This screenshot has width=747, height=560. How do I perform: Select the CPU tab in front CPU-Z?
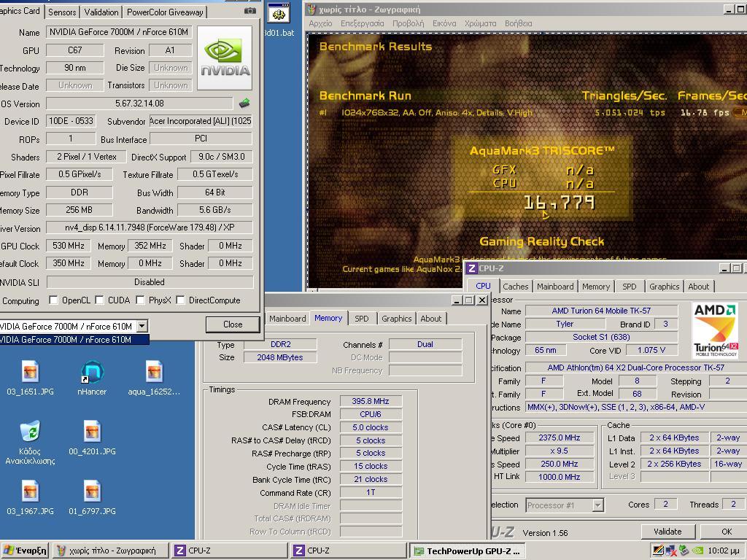point(483,286)
